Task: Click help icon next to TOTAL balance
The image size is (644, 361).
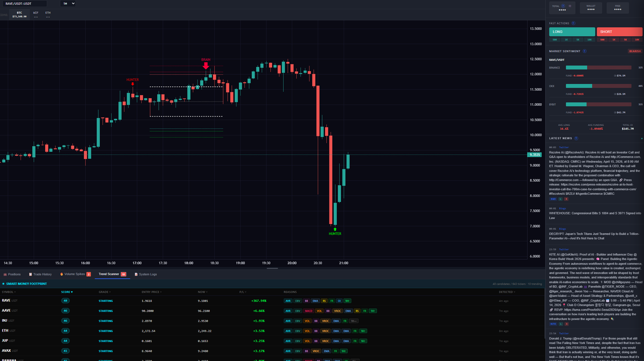Action: [563, 6]
